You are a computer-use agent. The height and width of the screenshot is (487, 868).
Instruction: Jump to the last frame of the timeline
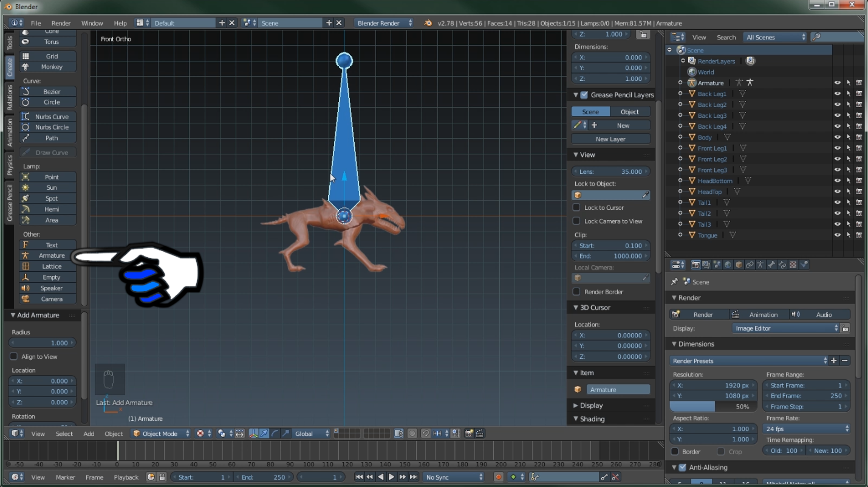413,477
